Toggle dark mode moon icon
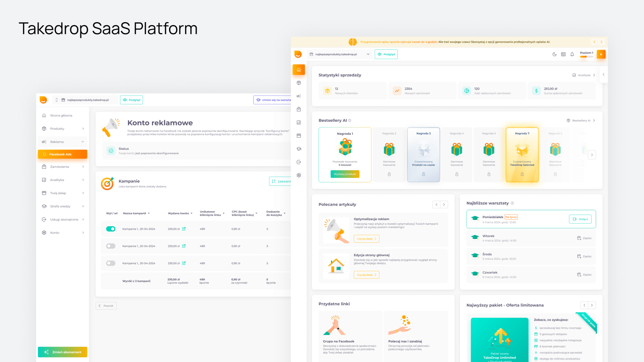Screen dimensions: 644x362 [x=554, y=54]
